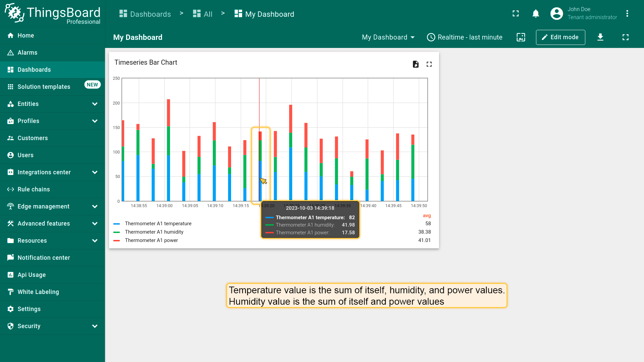This screenshot has height=362, width=644.
Task: Expand the Timeseries Bar Chart widget fullscreen
Action: 429,64
